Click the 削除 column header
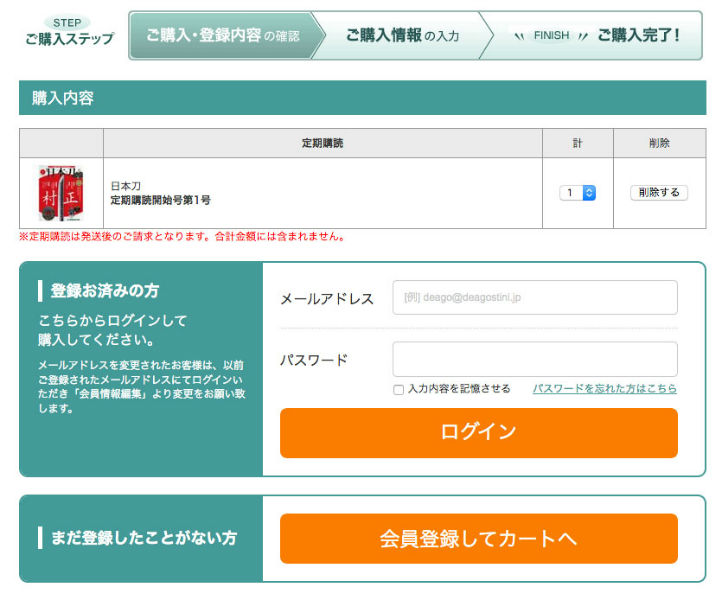722x600 pixels. click(x=659, y=144)
